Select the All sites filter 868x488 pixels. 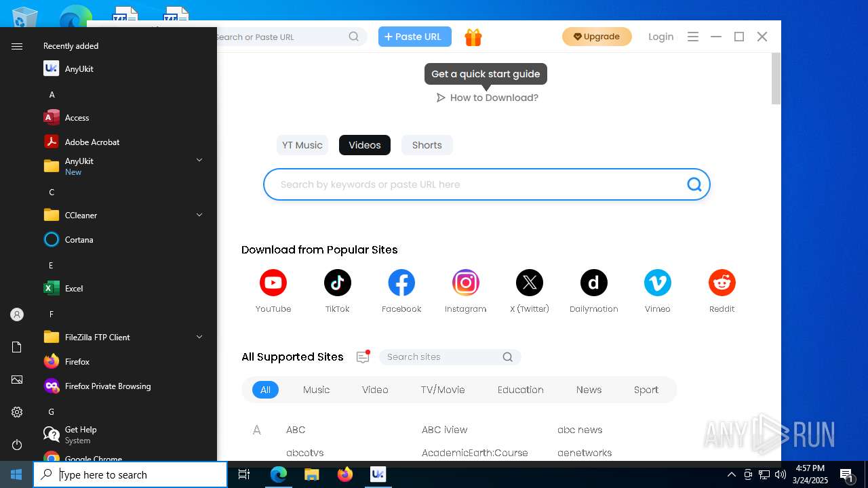265,390
